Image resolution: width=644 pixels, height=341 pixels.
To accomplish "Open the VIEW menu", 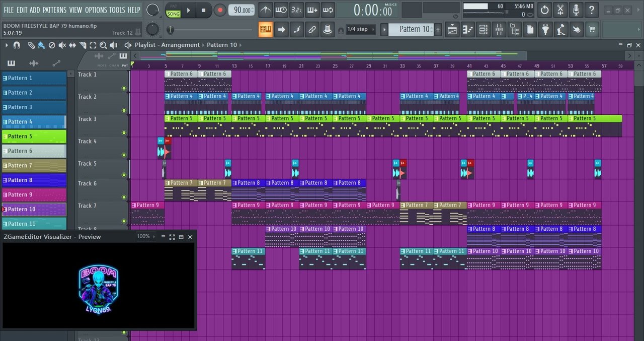I will (75, 10).
